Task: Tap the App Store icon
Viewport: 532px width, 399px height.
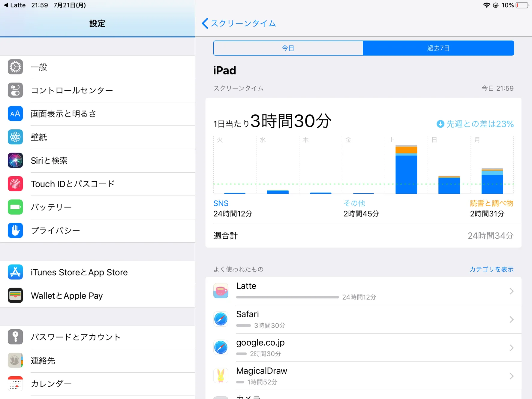Action: pyautogui.click(x=15, y=272)
